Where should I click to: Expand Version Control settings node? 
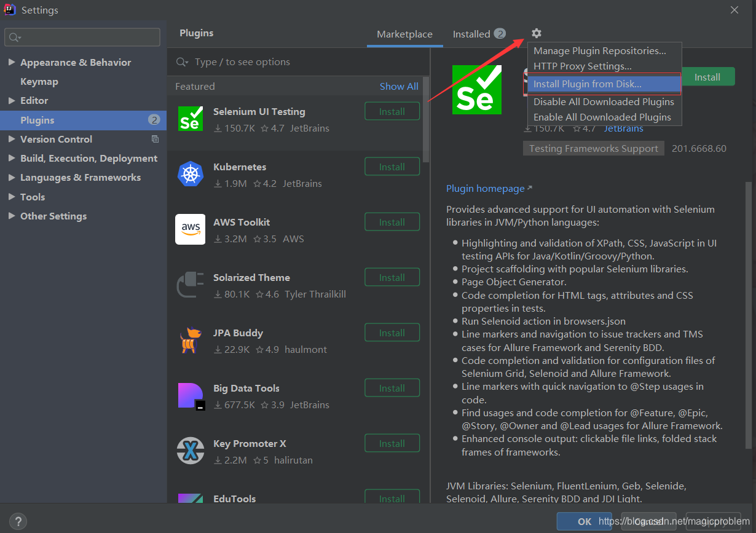[12, 140]
